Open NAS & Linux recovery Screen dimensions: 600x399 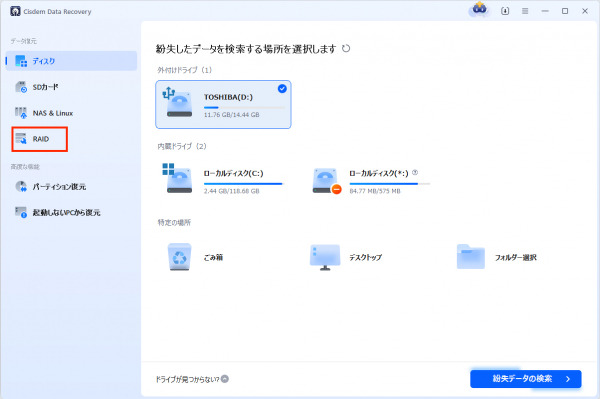[x=43, y=113]
